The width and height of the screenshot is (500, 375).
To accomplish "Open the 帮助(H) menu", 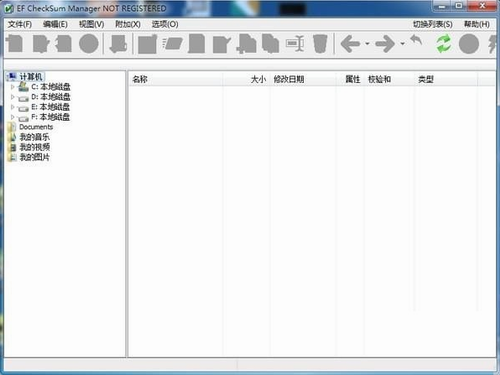I will pyautogui.click(x=477, y=24).
